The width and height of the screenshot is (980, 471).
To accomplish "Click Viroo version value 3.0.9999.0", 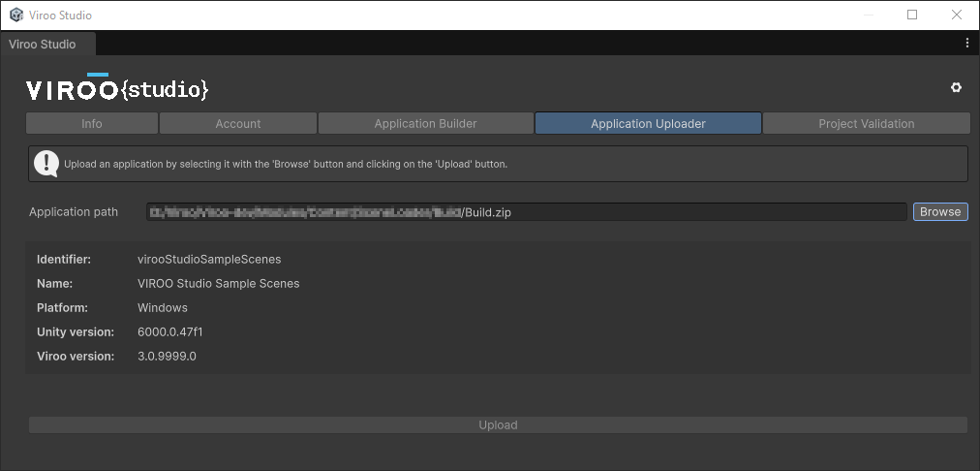I will pyautogui.click(x=167, y=357).
